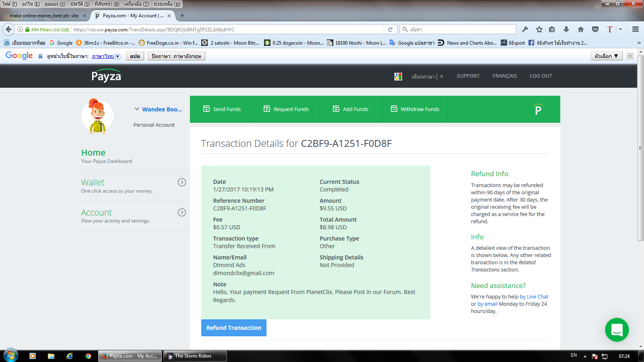Open the 'News and Charts Abo...' bookmark

click(467, 43)
